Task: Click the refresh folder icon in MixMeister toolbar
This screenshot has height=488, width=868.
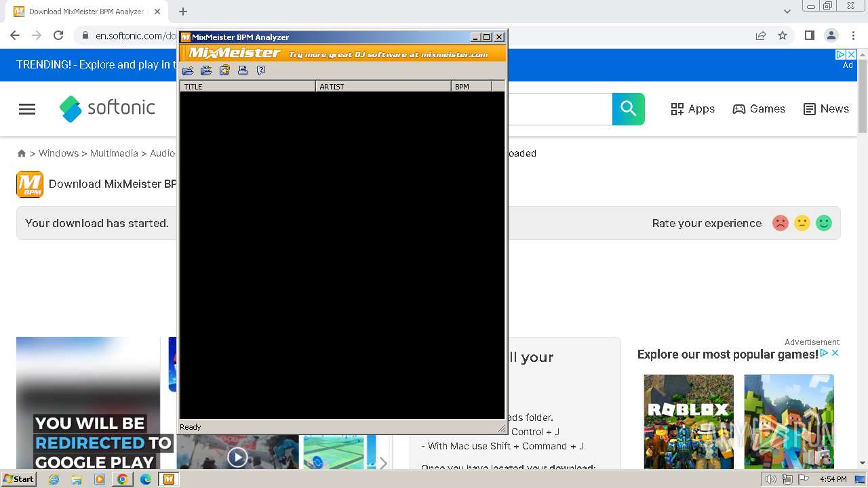Action: [x=224, y=70]
